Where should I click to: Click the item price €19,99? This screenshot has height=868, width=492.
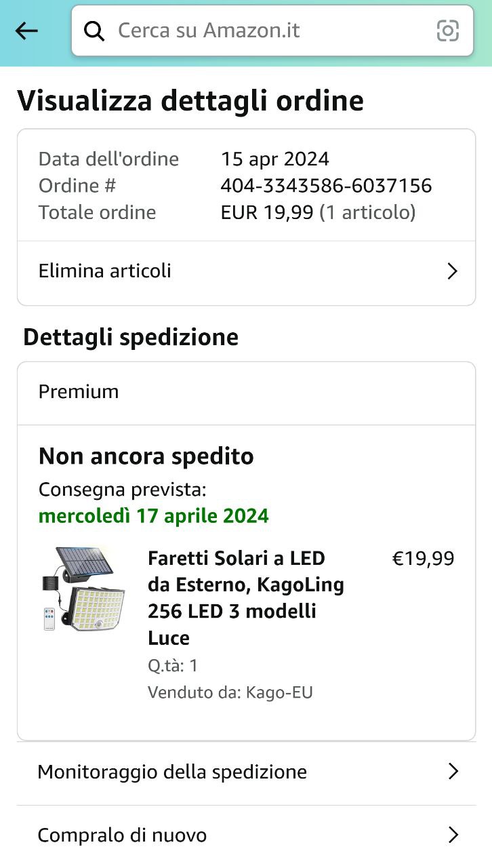tap(423, 559)
